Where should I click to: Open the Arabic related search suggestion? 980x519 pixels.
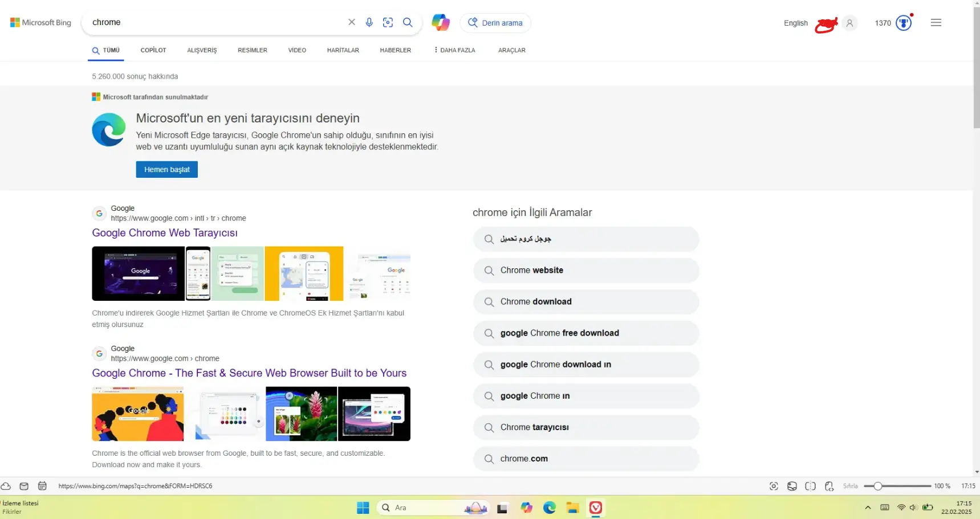pyautogui.click(x=586, y=239)
